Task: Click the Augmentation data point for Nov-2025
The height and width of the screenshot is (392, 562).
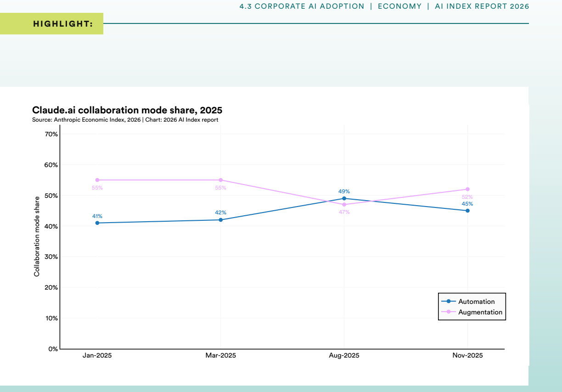Action: 467,189
